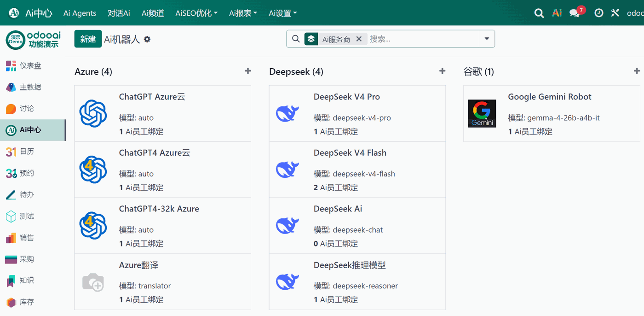Add a record to the Deepseek column

[443, 71]
